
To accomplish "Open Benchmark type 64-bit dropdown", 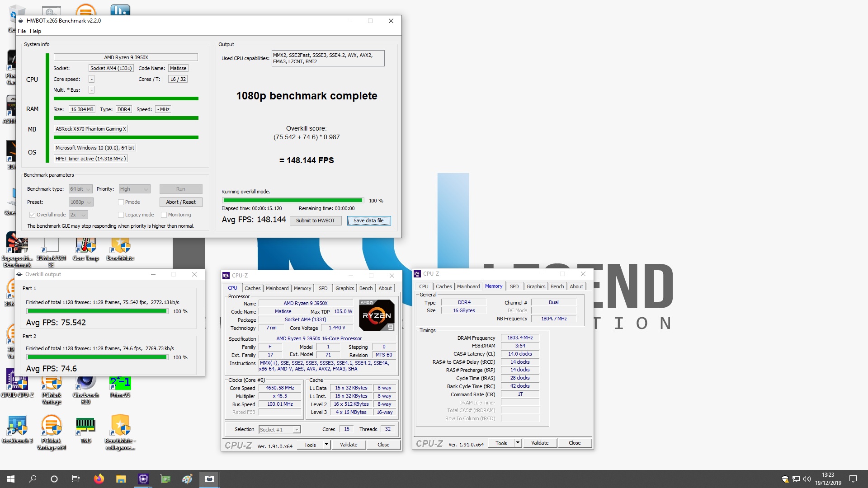I will click(80, 189).
